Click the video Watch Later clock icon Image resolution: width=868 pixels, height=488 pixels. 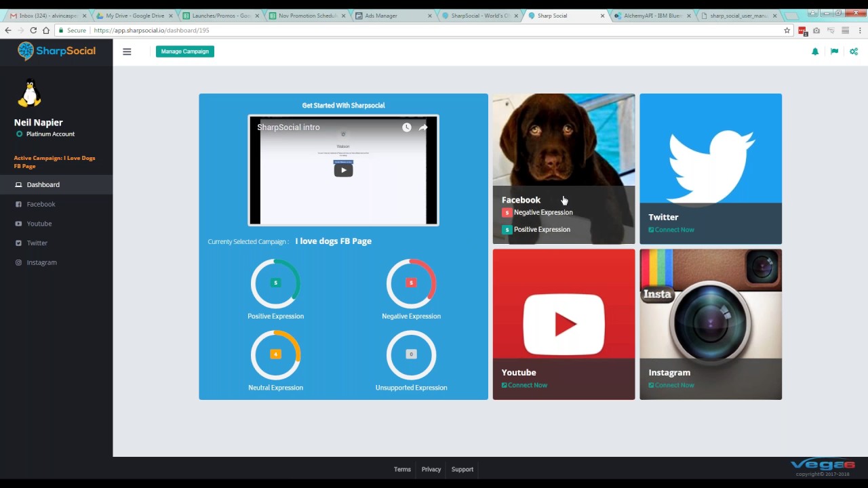[x=406, y=127]
